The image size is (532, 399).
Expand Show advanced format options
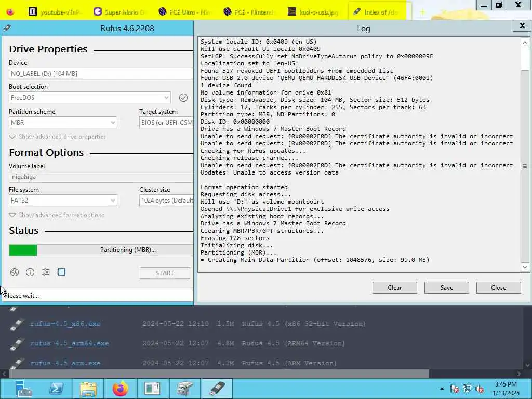[x=57, y=215]
